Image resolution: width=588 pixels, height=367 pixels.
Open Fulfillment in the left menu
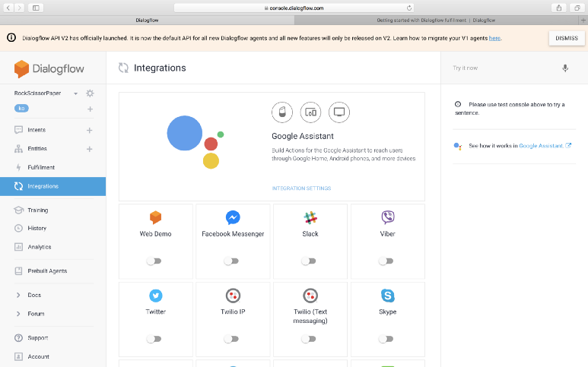[x=41, y=167]
